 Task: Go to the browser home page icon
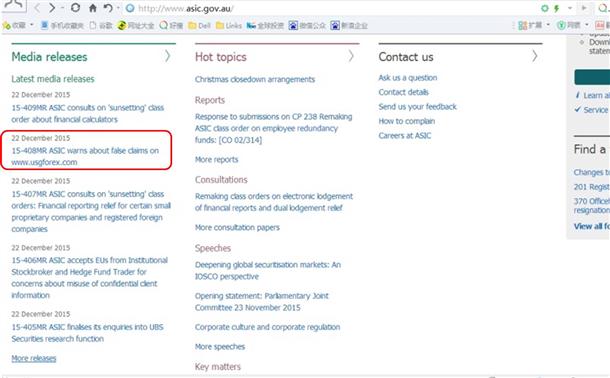[93, 8]
